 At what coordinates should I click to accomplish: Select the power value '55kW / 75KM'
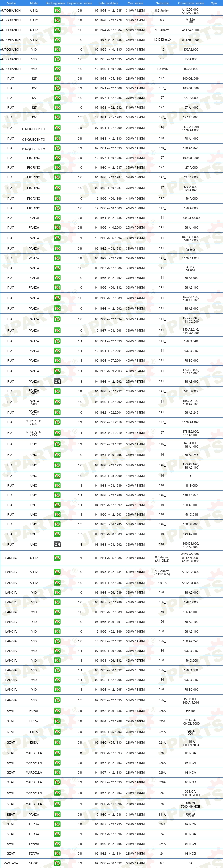135,118
